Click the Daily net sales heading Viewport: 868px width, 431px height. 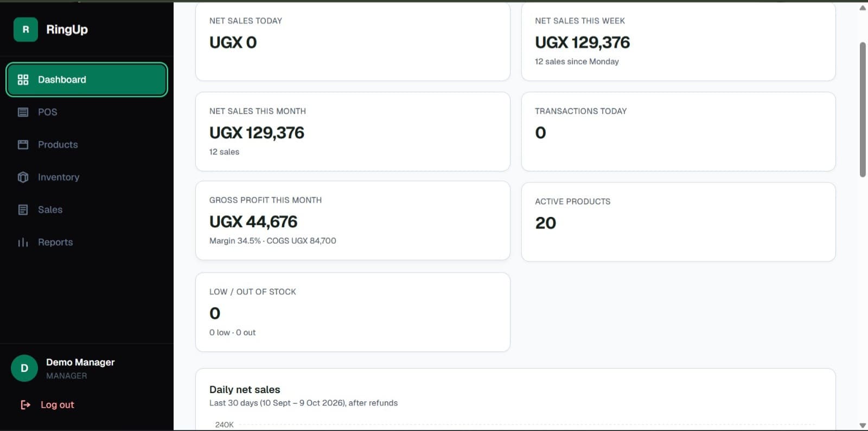point(245,389)
